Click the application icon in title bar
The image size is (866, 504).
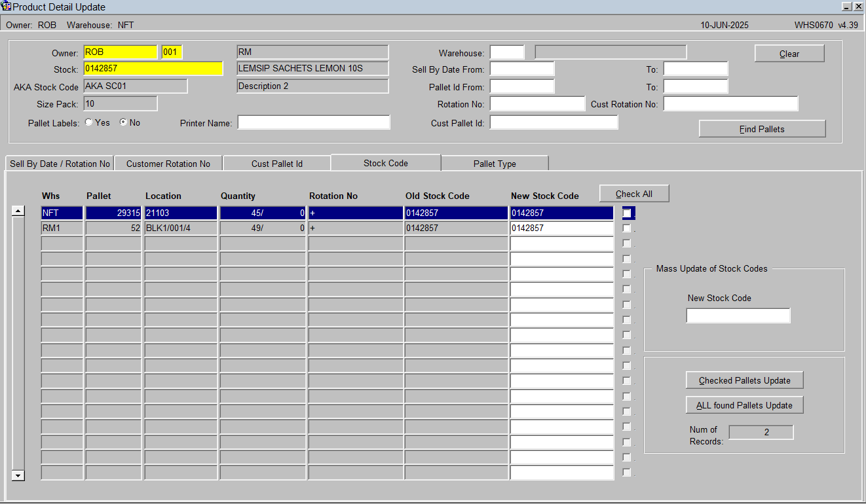pos(7,7)
